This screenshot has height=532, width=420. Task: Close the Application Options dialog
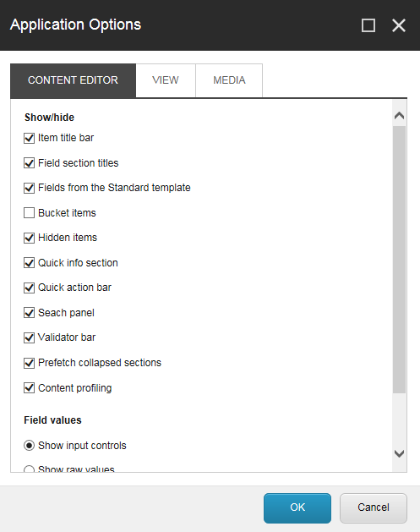(399, 25)
